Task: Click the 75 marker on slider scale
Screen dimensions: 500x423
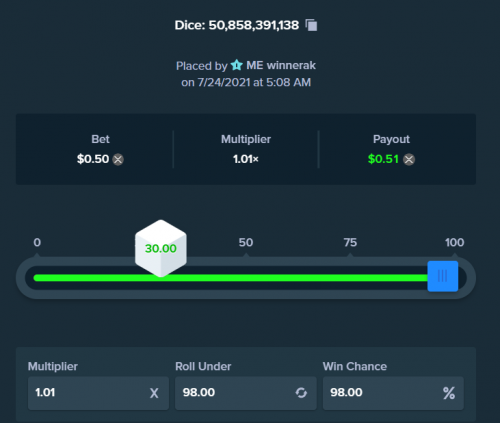Action: tap(350, 242)
